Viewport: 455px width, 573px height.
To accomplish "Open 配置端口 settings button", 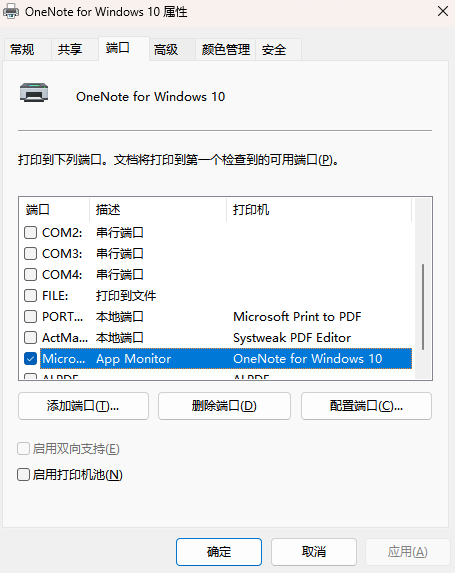I will pyautogui.click(x=366, y=406).
